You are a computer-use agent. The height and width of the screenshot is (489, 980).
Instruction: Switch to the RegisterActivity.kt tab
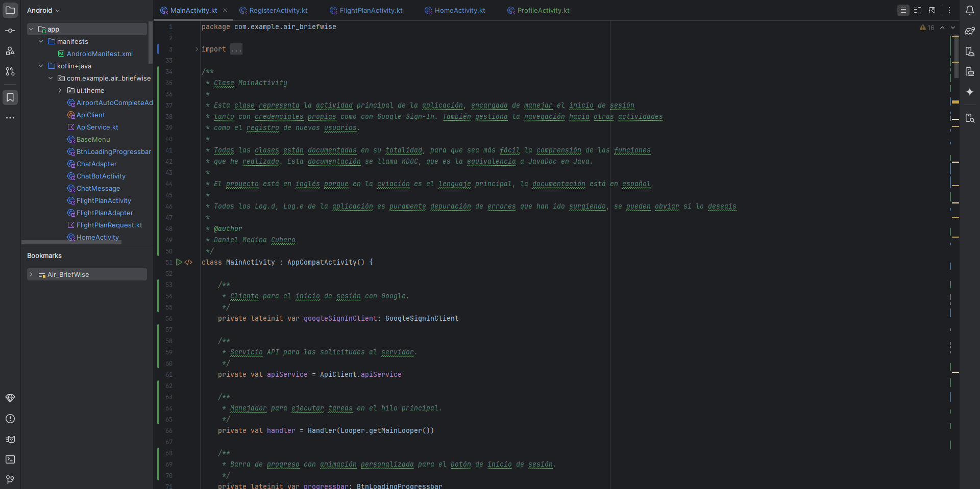pos(274,10)
